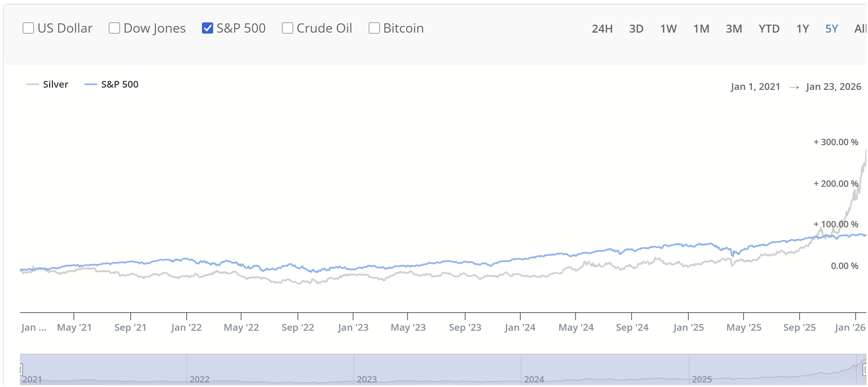Viewport: 868px width, 387px height.
Task: Enable the Bitcoin comparison checkbox
Action: pos(374,28)
